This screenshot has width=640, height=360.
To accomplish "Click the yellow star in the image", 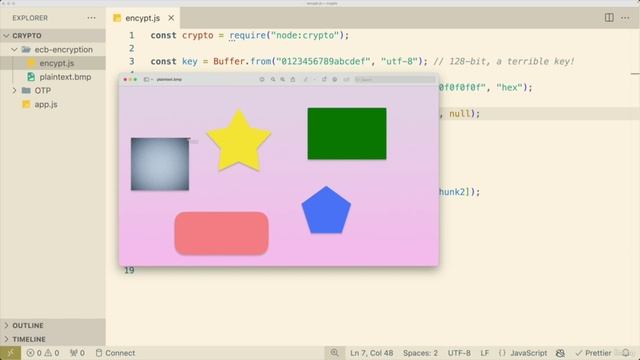I will (x=239, y=141).
